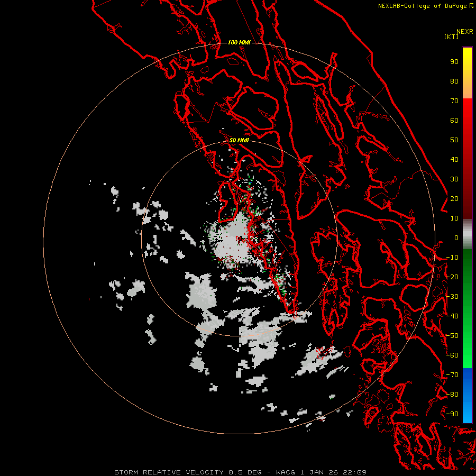Click the 50 NMI range ring label
Viewport: 476px width, 476px height.
coord(239,140)
